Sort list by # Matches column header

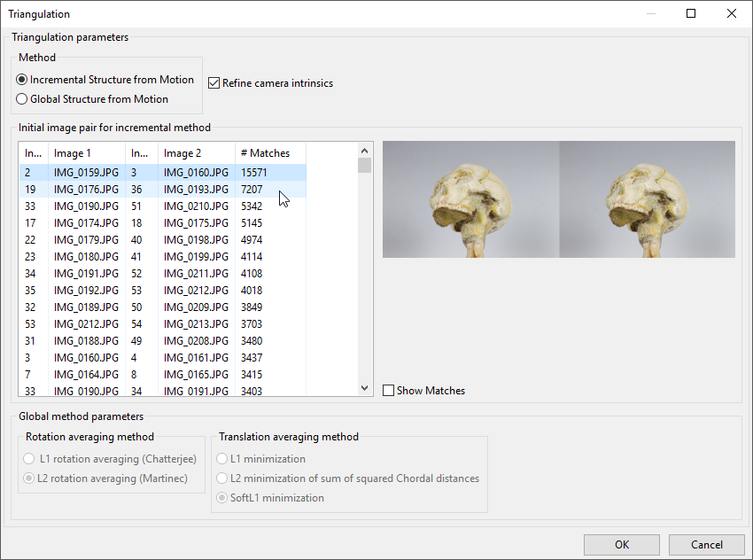click(269, 153)
